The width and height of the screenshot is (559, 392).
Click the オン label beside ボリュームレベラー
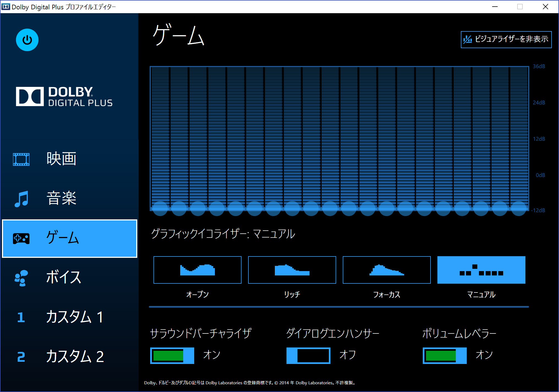(x=484, y=355)
